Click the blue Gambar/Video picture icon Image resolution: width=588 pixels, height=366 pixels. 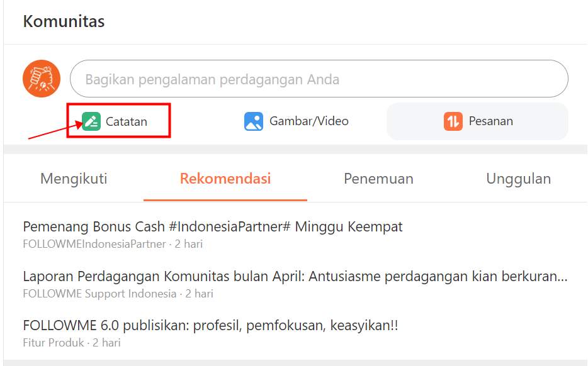254,121
